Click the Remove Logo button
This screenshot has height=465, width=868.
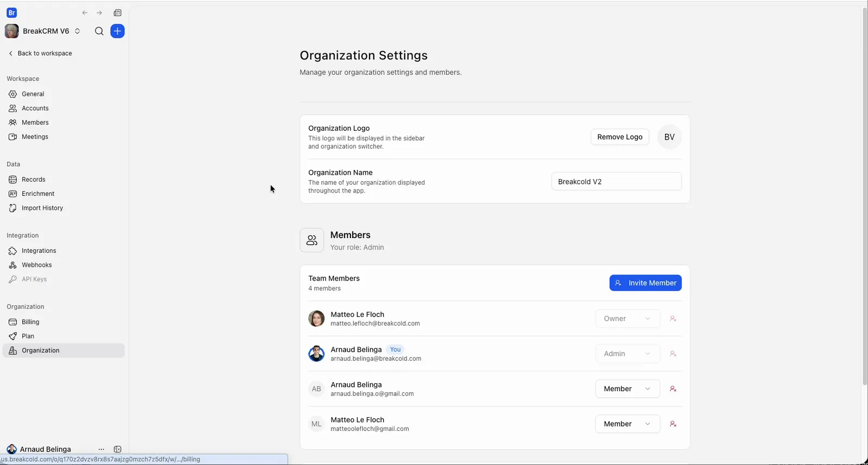point(620,137)
